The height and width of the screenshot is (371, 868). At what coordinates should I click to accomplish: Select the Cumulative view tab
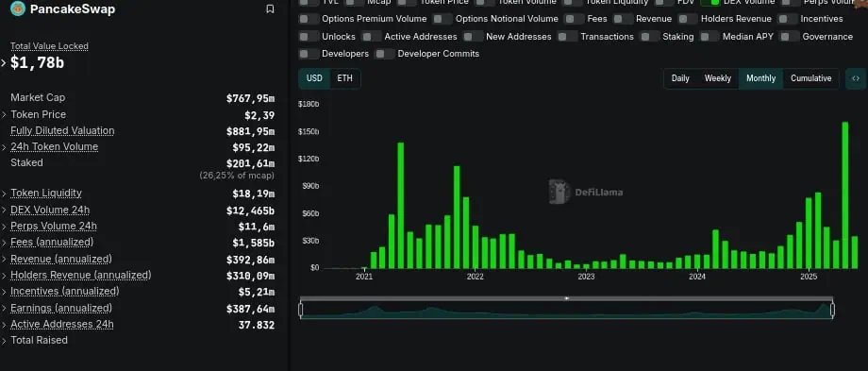coord(811,78)
